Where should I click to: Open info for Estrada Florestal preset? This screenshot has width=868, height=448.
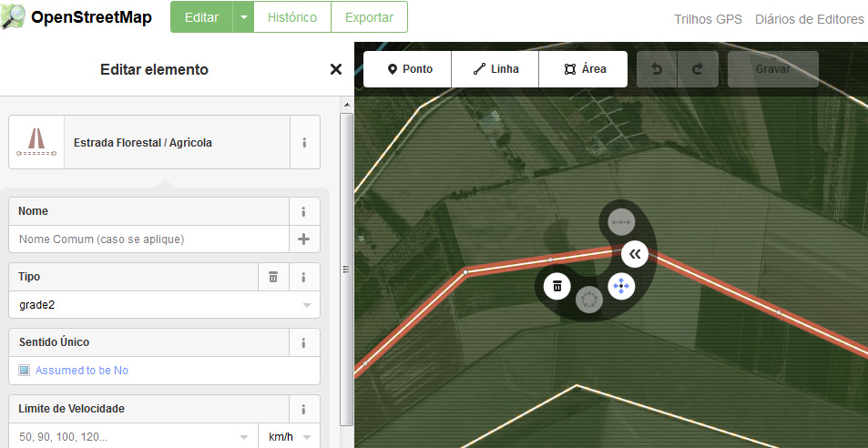click(304, 142)
